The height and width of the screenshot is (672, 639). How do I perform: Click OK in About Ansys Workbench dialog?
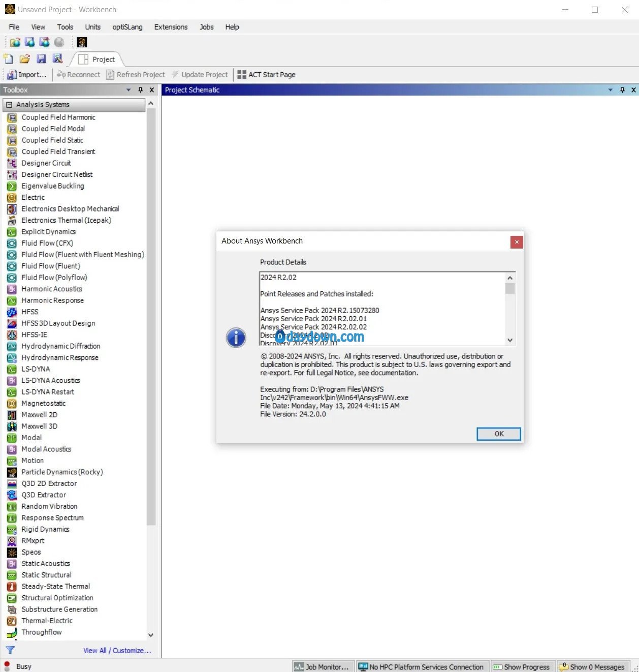(499, 434)
